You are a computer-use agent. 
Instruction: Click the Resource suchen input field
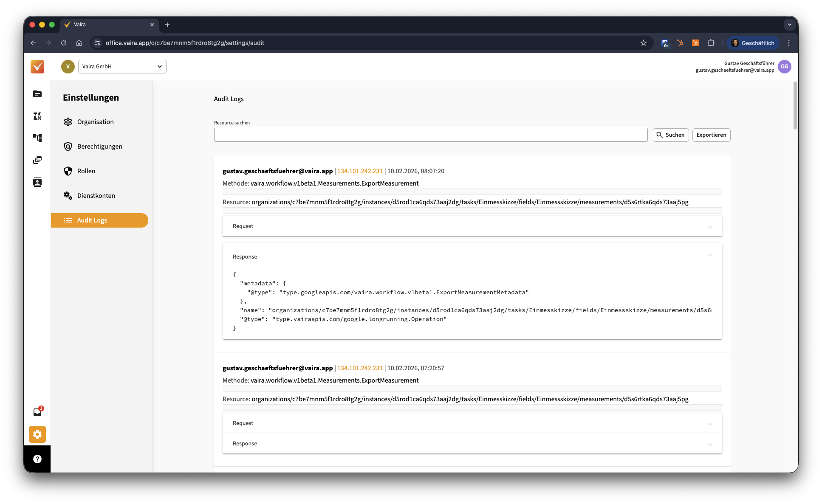pyautogui.click(x=430, y=135)
